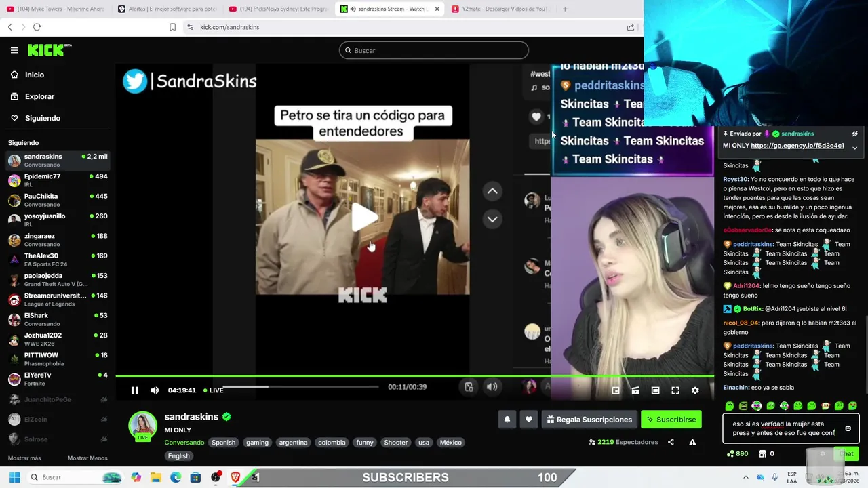Open Epidemic77 channel in sidebar

click(x=58, y=180)
